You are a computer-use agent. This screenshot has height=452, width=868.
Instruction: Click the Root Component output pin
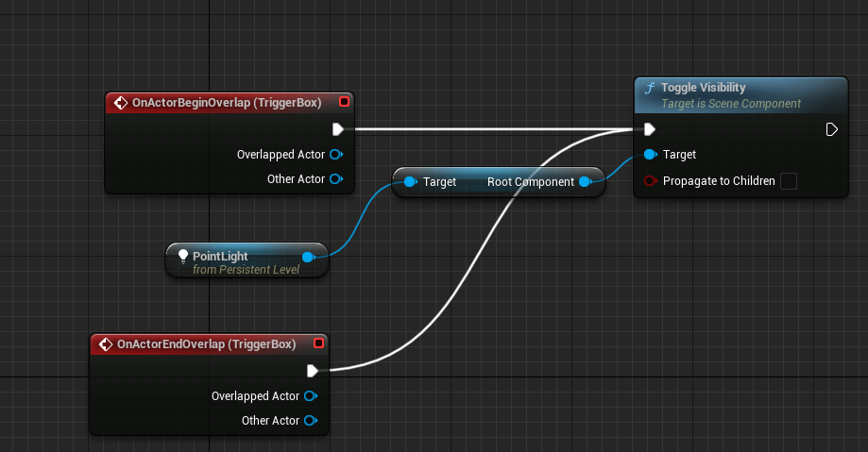click(x=585, y=182)
